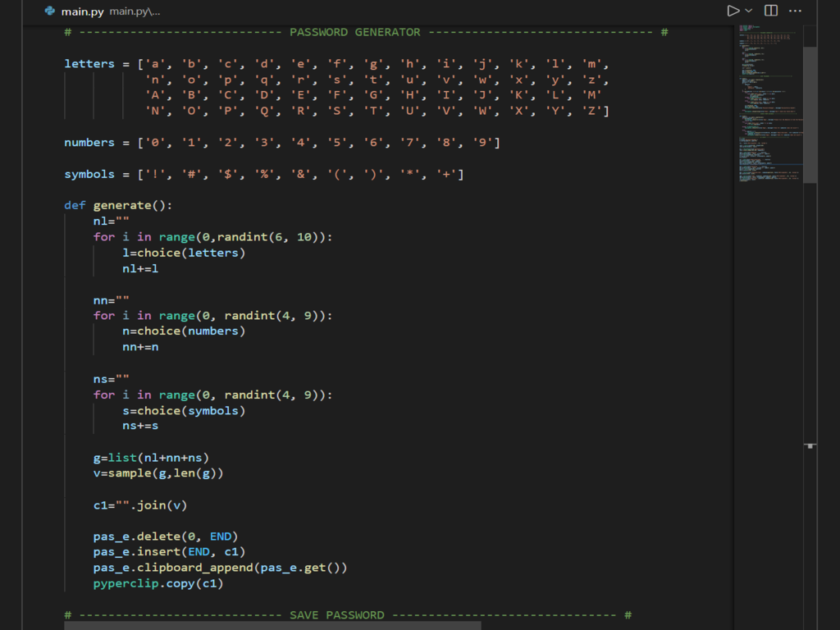Click the 'symbols' list variable
Screen dimensions: 840x630
89,174
